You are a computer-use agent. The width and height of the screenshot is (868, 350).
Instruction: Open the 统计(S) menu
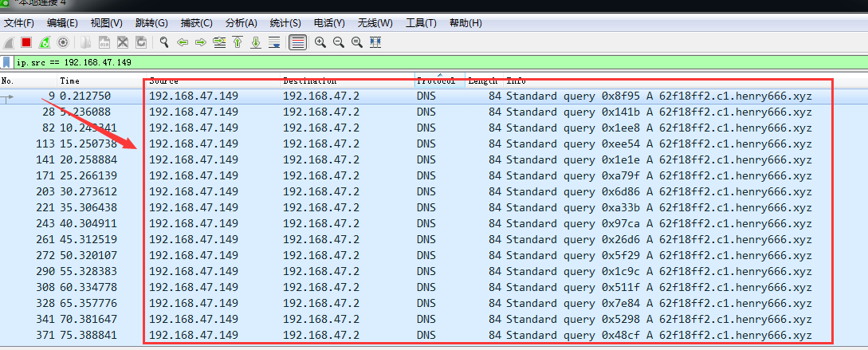[285, 23]
